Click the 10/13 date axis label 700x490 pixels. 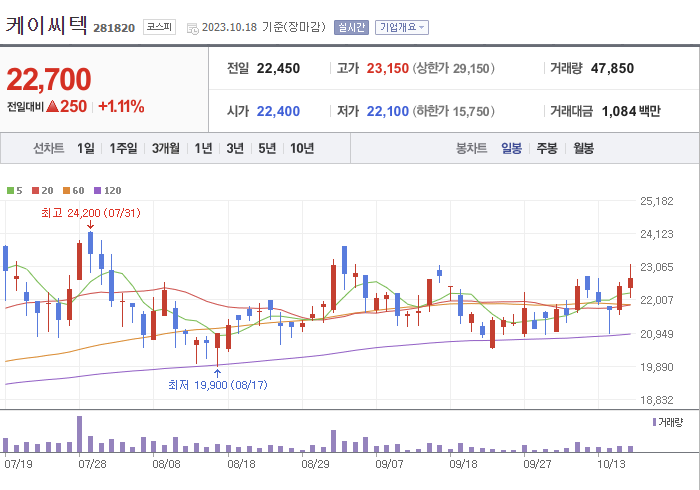(611, 464)
